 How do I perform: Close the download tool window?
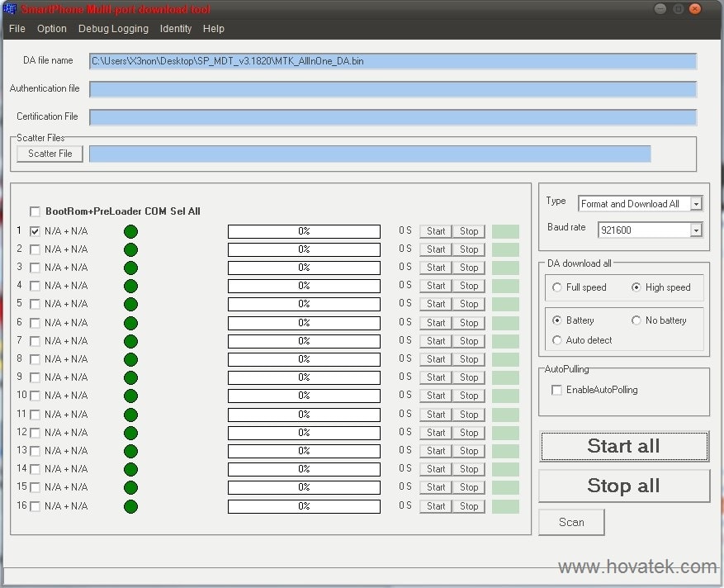[695, 9]
